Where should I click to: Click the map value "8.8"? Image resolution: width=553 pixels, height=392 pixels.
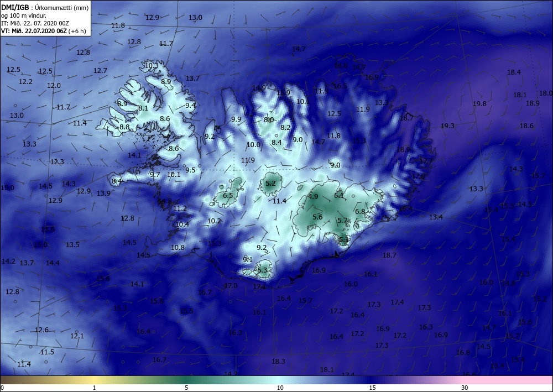coord(124,127)
